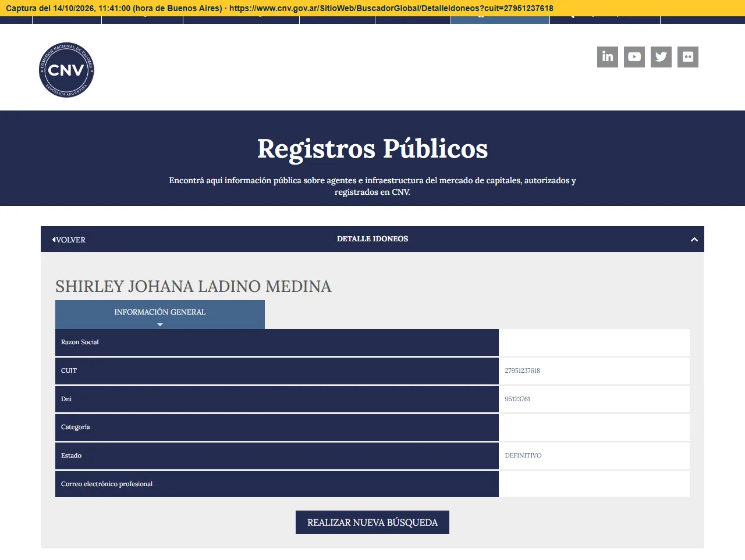Image resolution: width=745 pixels, height=560 pixels.
Task: Open the CNV logo home link
Action: coord(66,70)
